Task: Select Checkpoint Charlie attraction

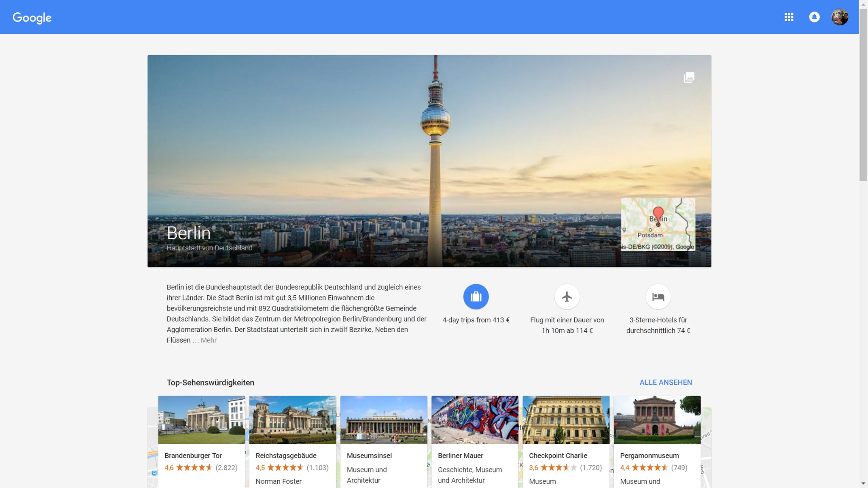Action: pyautogui.click(x=558, y=456)
